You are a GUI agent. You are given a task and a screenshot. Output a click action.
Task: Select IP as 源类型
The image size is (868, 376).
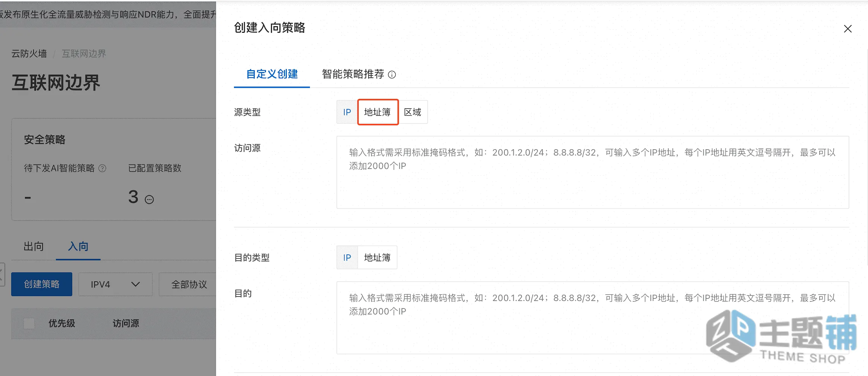point(347,112)
